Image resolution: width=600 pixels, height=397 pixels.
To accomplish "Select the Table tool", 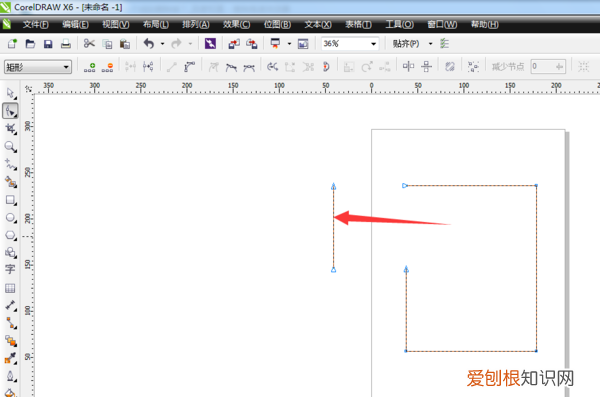I will 10,288.
